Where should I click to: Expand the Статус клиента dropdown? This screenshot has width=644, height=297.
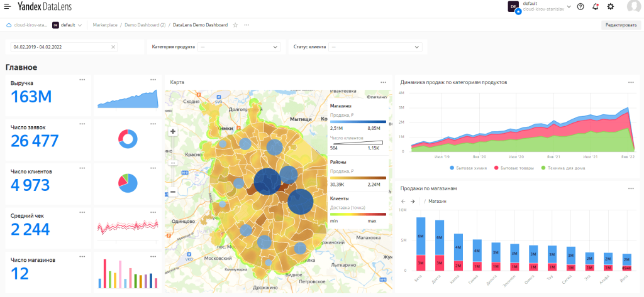tap(375, 47)
